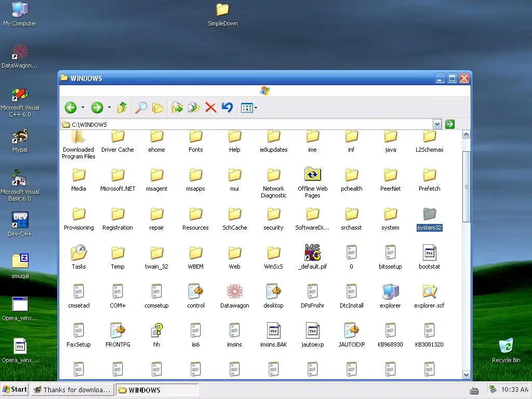Screen dimensions: 532x399
Task: Click the Windows flag throbber logo
Action: (265, 91)
